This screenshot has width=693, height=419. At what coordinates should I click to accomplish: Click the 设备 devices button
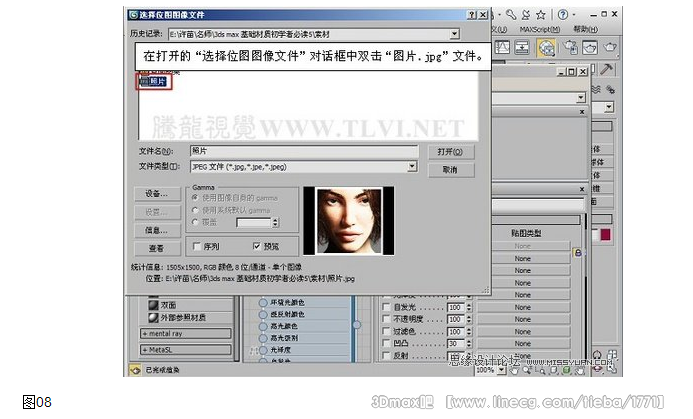tap(157, 194)
